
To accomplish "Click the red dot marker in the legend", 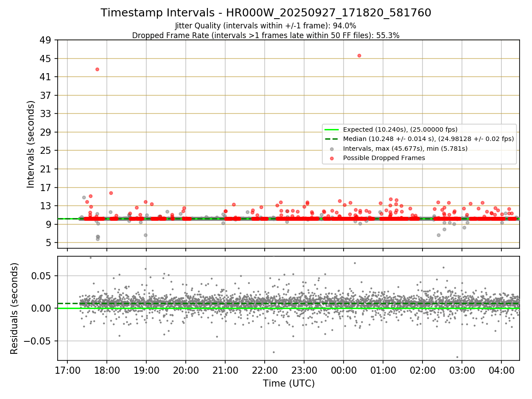I will point(332,158).
